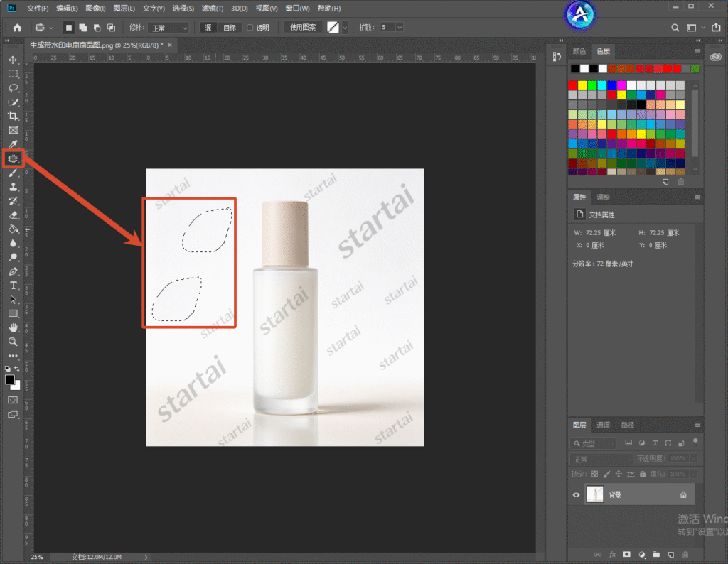
Task: Switch to the 通道 tab
Action: (603, 425)
